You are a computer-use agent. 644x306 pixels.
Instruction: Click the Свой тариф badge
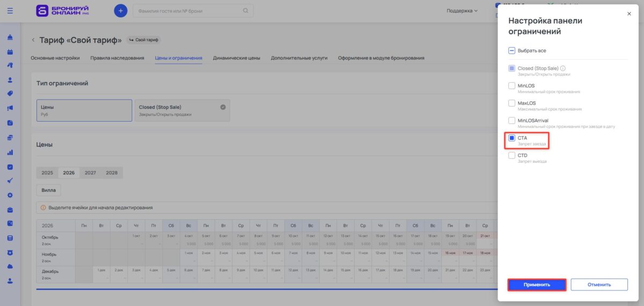point(143,40)
